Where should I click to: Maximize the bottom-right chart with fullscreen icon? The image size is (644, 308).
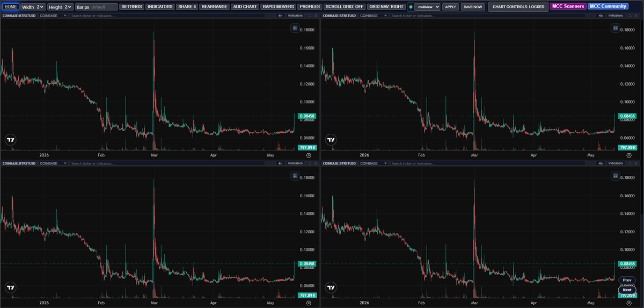[629, 163]
